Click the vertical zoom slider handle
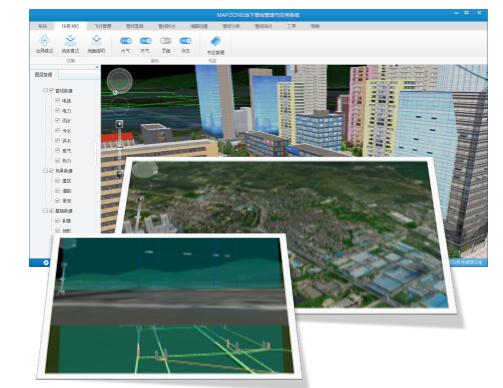 point(120,149)
